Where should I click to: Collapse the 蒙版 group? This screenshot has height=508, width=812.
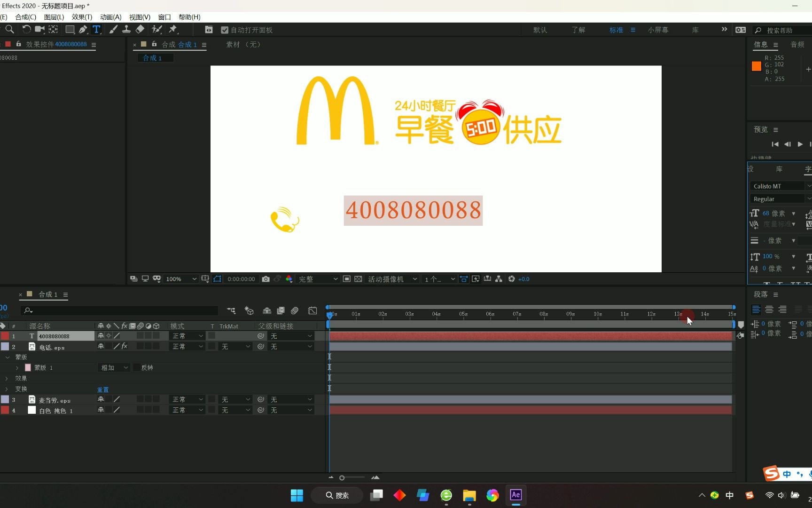[7, 357]
